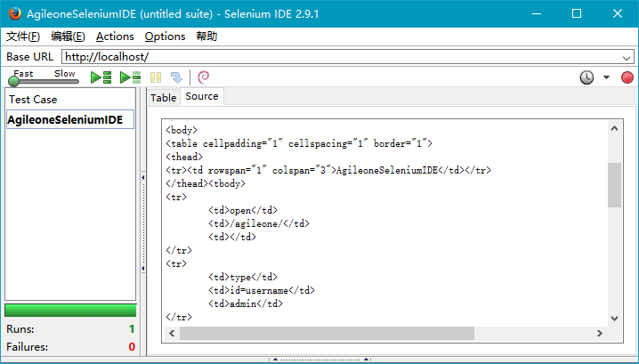This screenshot has width=639, height=364.
Task: Click the <td>/agileone/</td> line
Action: click(259, 223)
